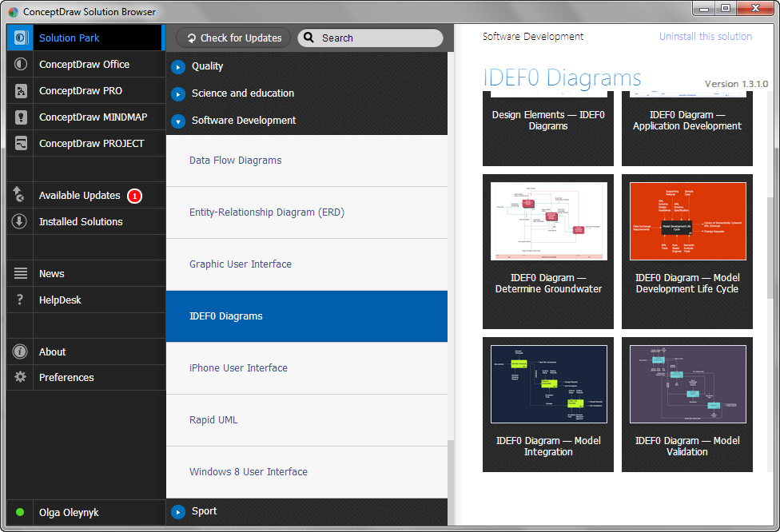Expand the Science and education category
This screenshot has height=532, width=780.
click(x=178, y=94)
